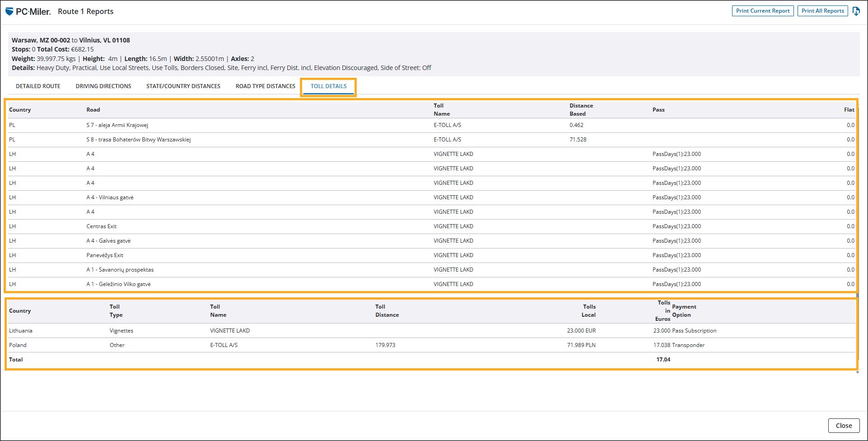The image size is (868, 441).
Task: Select the Centras Exit toll row
Action: [102, 226]
